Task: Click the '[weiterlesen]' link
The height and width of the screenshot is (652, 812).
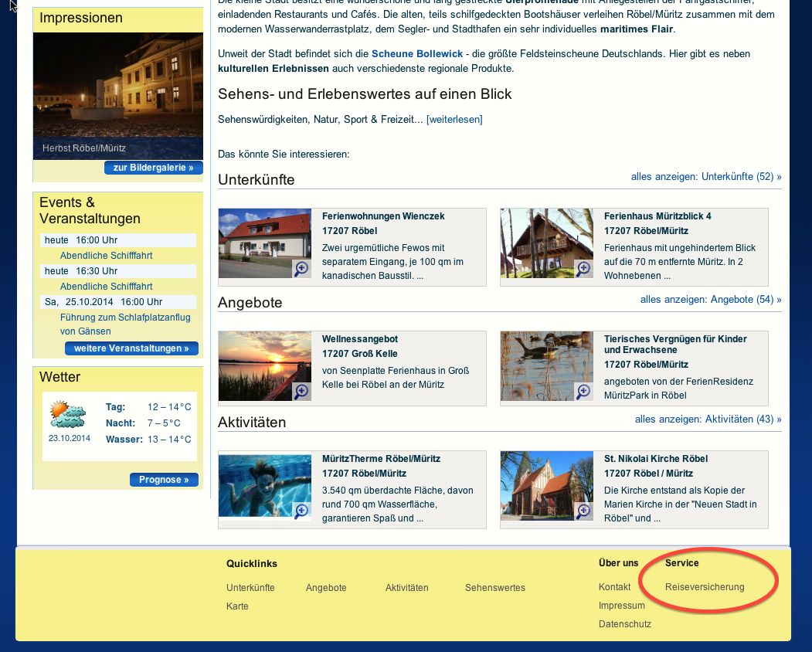Action: tap(454, 120)
